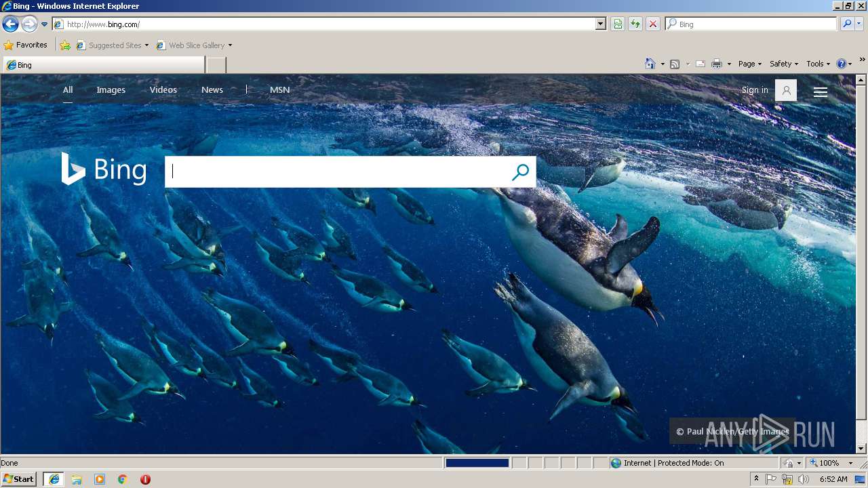Click the 6:52 AM clock
This screenshot has width=868, height=488.
833,479
